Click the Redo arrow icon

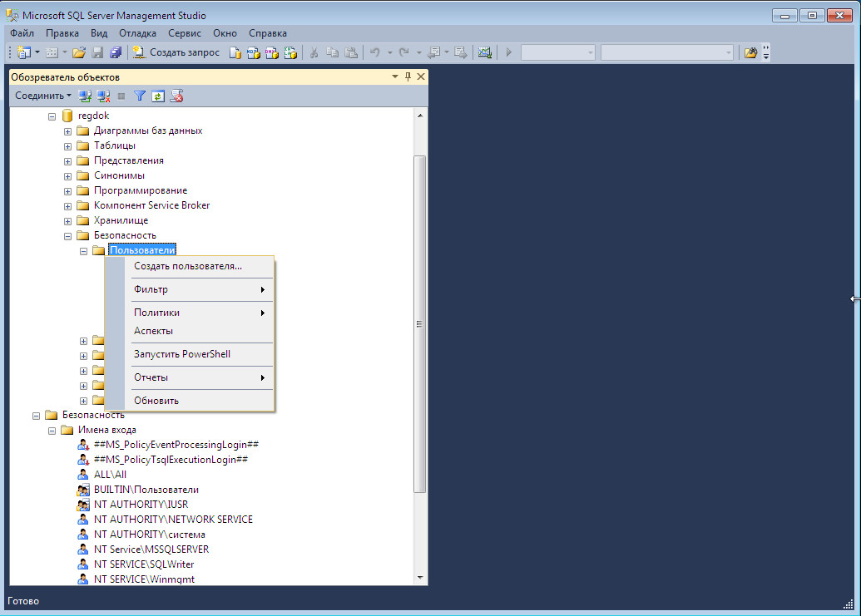point(404,52)
